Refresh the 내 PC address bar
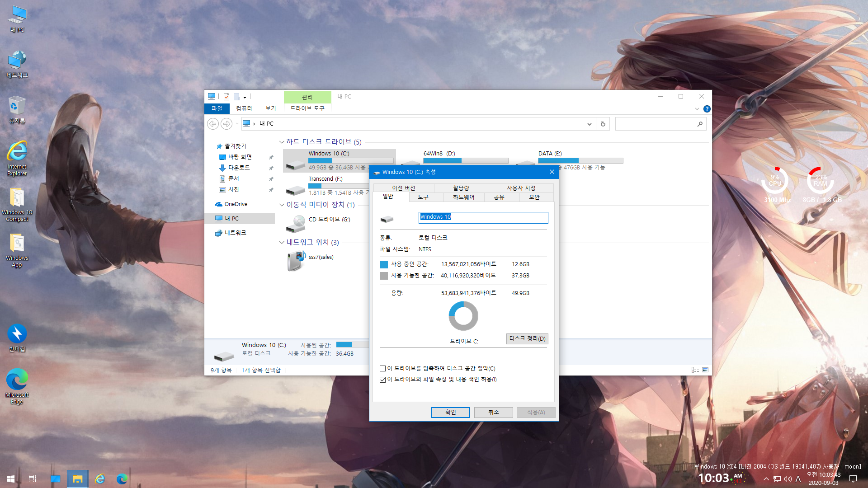 (603, 124)
